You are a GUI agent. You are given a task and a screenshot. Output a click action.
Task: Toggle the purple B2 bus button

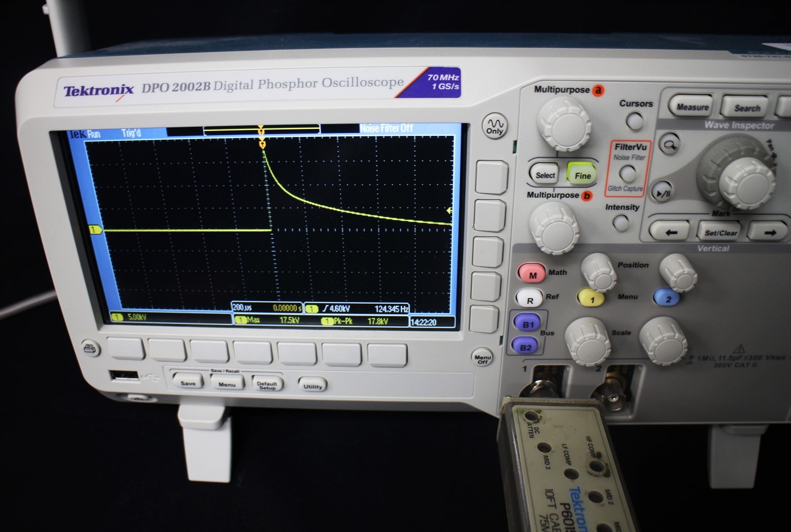pyautogui.click(x=525, y=346)
